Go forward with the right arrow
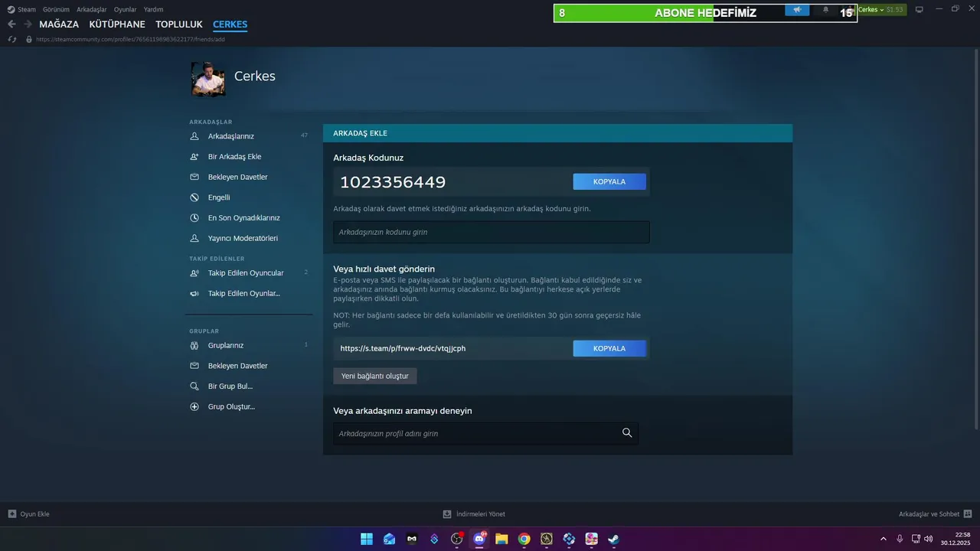980x551 pixels. (x=28, y=24)
